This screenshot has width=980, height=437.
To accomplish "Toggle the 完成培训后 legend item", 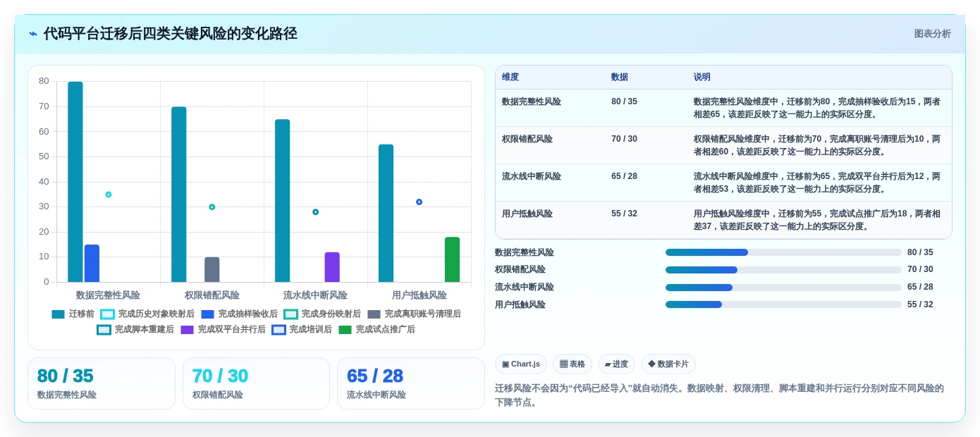I will (302, 329).
